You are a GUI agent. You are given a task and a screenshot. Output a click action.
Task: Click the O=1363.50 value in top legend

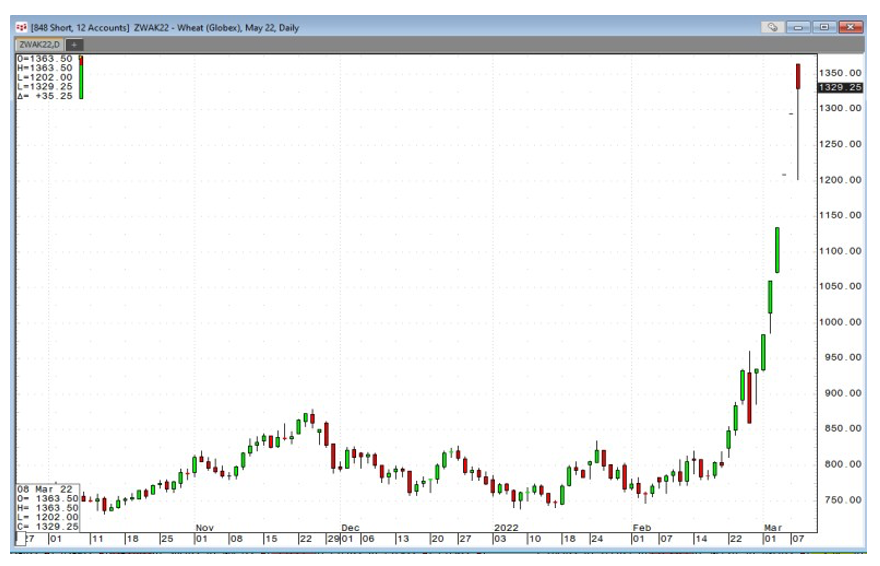click(x=45, y=60)
